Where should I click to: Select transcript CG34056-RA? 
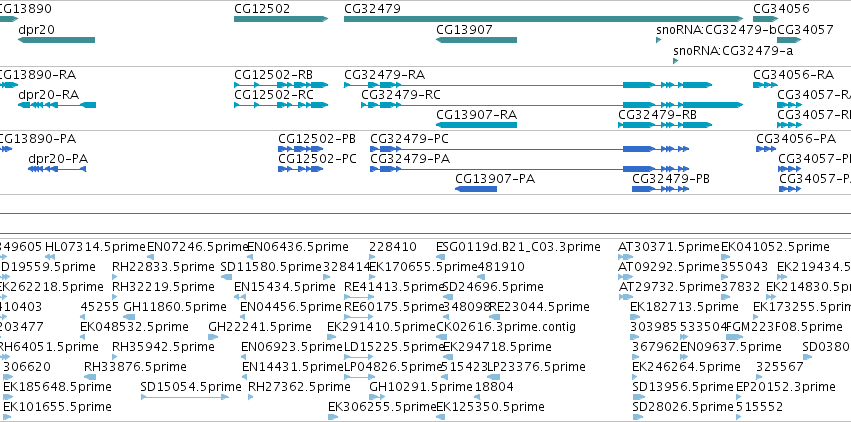[793, 74]
